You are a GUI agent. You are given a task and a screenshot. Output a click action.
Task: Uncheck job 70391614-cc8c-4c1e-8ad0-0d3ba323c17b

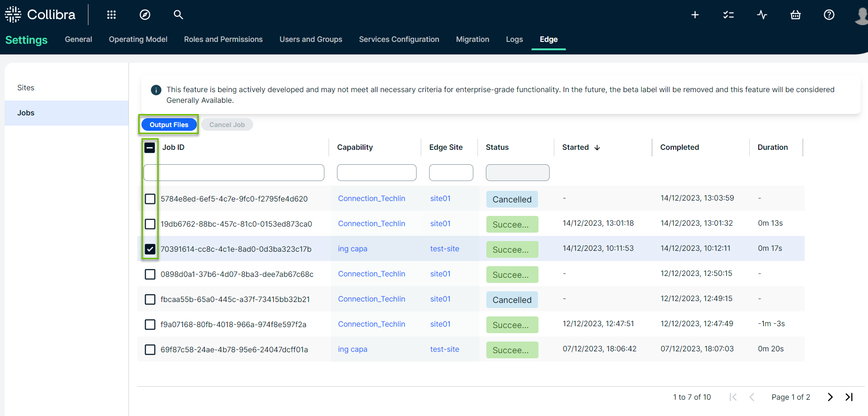tap(150, 249)
